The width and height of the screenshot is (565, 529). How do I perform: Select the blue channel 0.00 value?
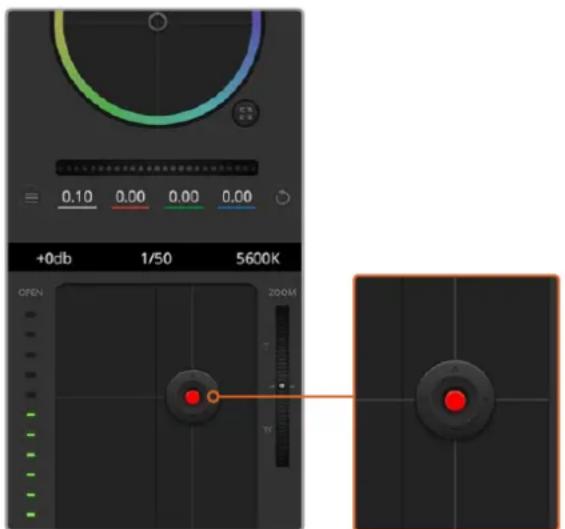pos(237,198)
